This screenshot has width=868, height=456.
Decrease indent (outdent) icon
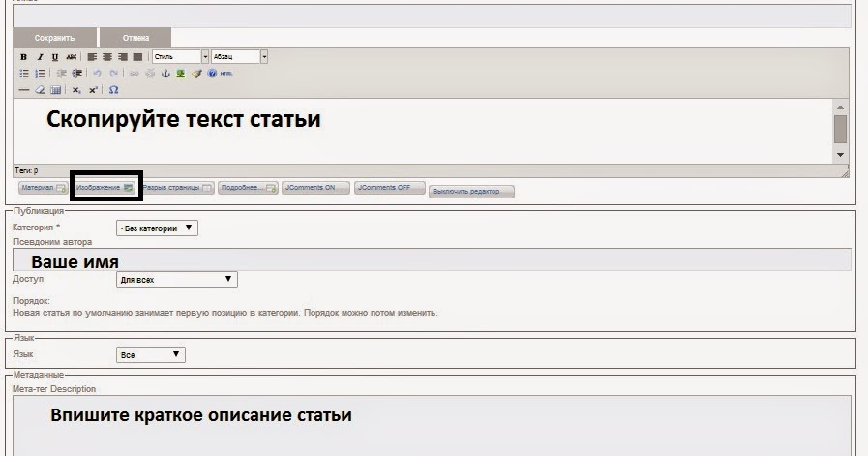(61, 74)
